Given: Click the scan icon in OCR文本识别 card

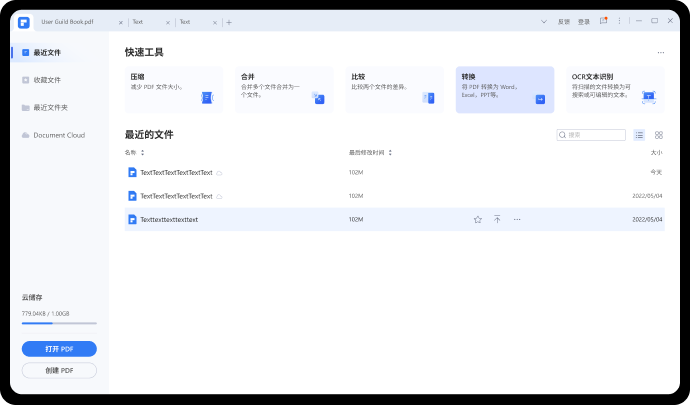Looking at the screenshot, I should click(x=649, y=97).
